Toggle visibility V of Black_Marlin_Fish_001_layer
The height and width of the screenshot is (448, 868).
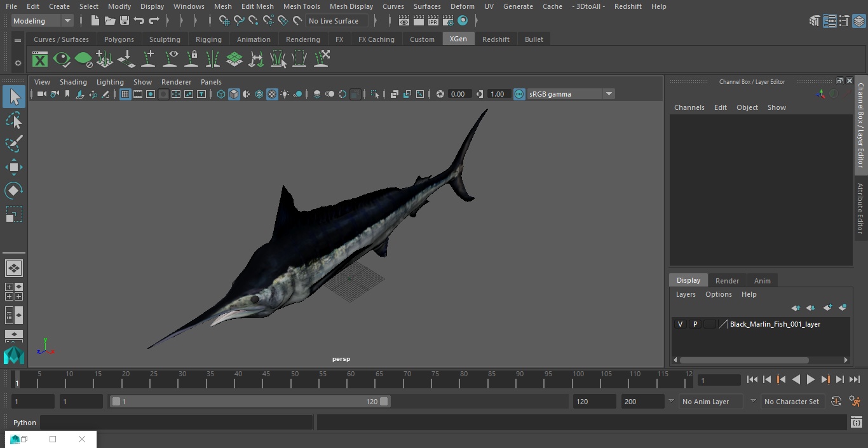(680, 324)
